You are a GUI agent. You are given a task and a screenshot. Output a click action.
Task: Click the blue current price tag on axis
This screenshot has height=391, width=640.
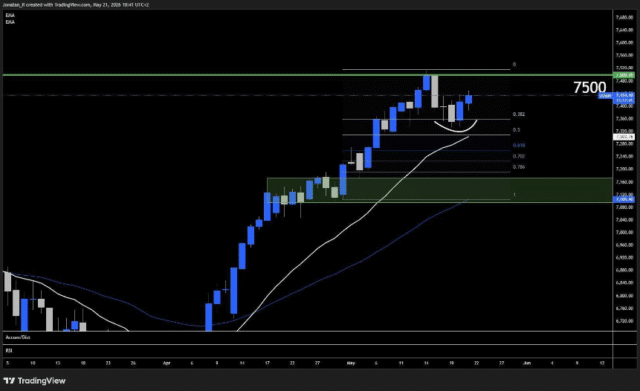624,98
